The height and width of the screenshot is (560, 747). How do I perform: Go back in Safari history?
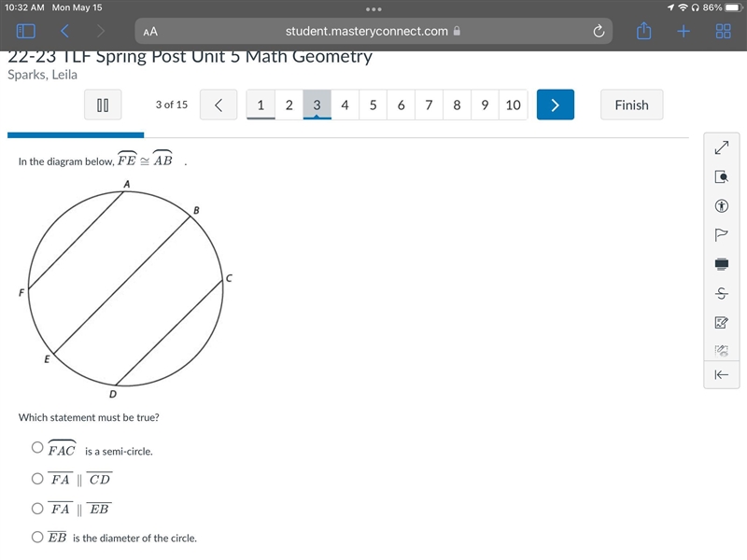coord(65,32)
